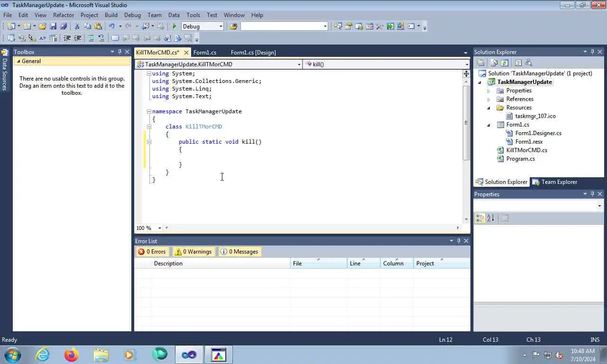Open the Refactor menu
The height and width of the screenshot is (364, 607).
64,15
